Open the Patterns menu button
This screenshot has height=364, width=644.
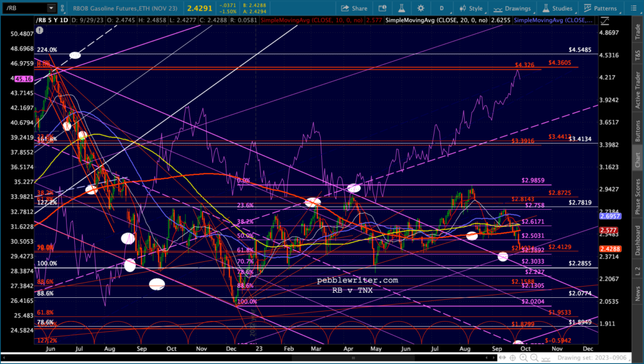pyautogui.click(x=600, y=8)
